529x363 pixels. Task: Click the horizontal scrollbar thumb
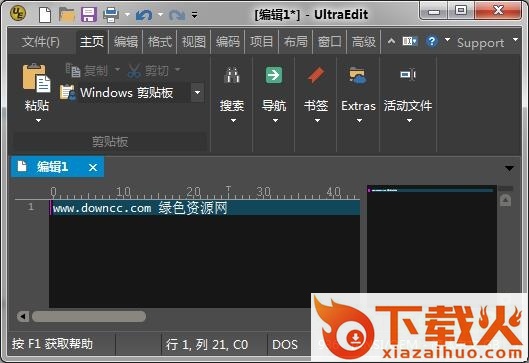click(x=89, y=316)
